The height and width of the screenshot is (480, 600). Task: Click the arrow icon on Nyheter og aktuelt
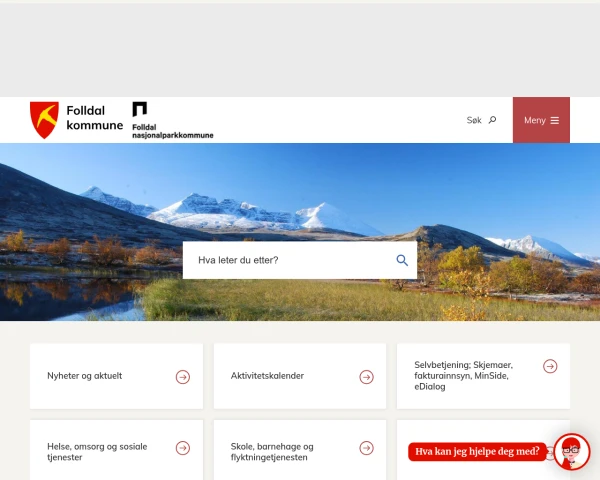pyautogui.click(x=183, y=377)
